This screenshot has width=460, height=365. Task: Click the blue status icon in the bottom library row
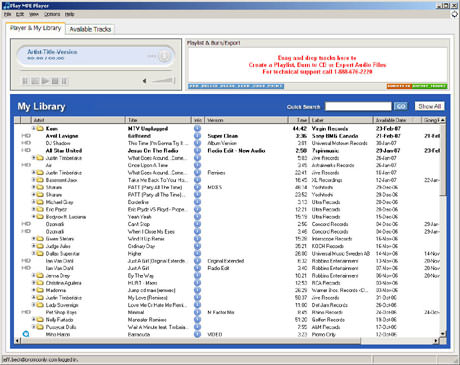(26, 334)
